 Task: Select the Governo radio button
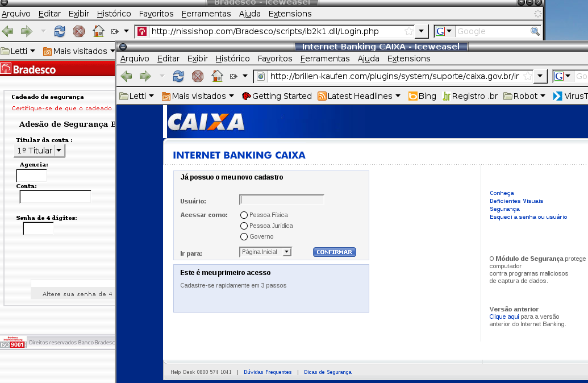(x=244, y=237)
